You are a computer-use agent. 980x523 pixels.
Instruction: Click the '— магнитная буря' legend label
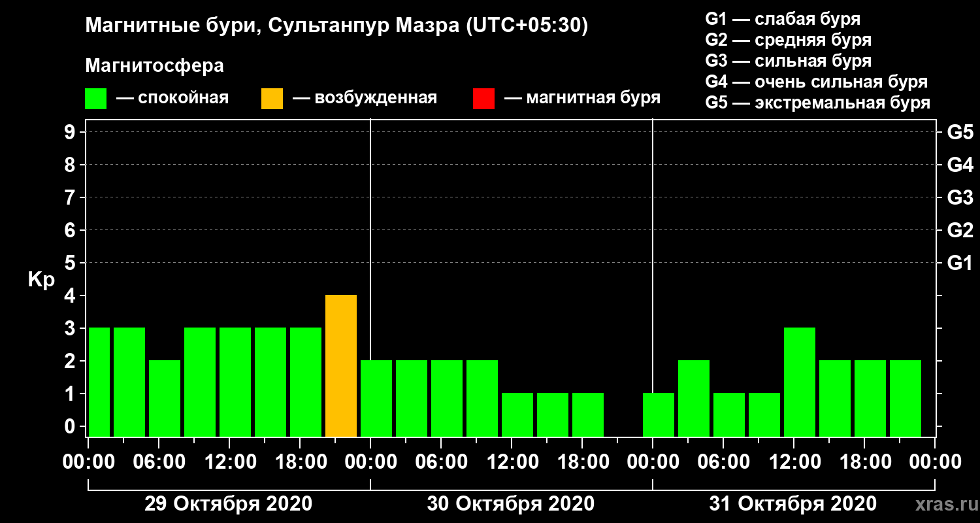tap(582, 99)
